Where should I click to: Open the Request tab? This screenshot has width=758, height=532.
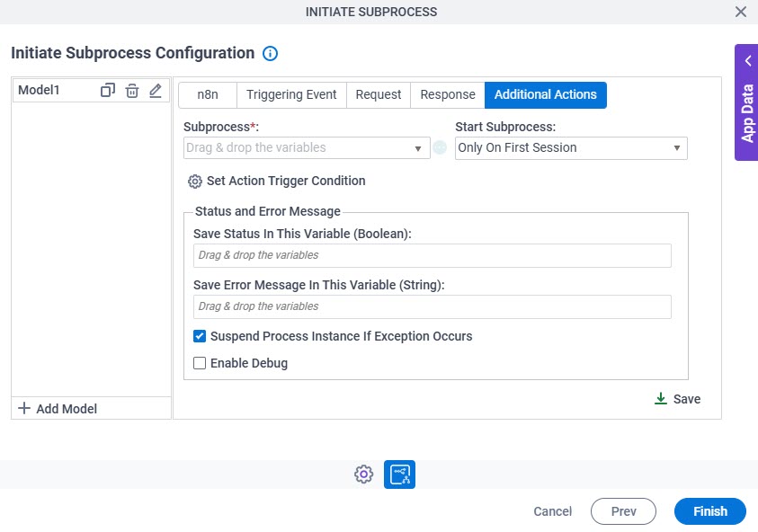point(378,94)
